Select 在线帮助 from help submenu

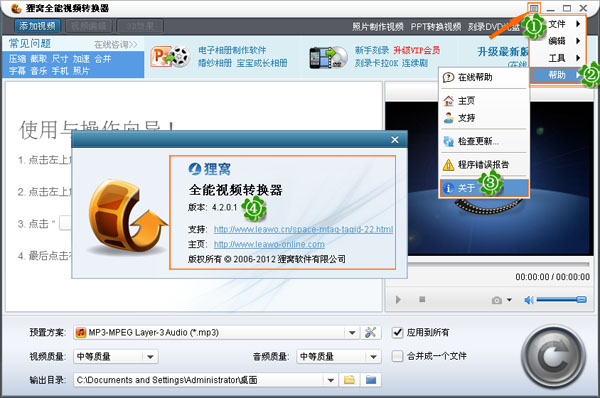484,77
